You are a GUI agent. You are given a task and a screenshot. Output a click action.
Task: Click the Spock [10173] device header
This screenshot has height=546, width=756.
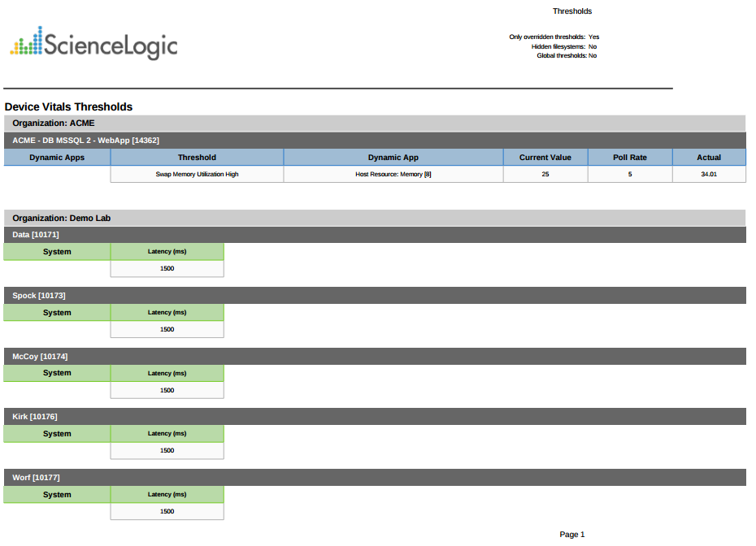point(39,296)
